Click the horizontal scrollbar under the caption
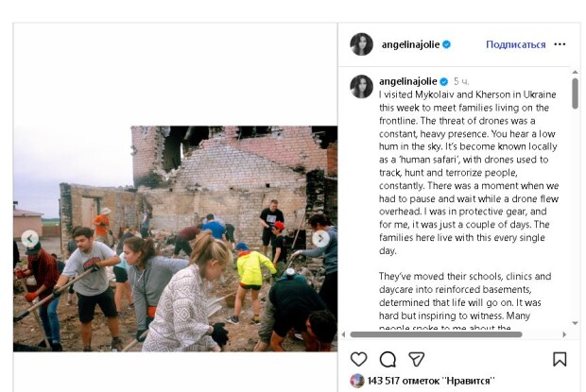Viewport: 586px width, 392px height. tap(436, 333)
